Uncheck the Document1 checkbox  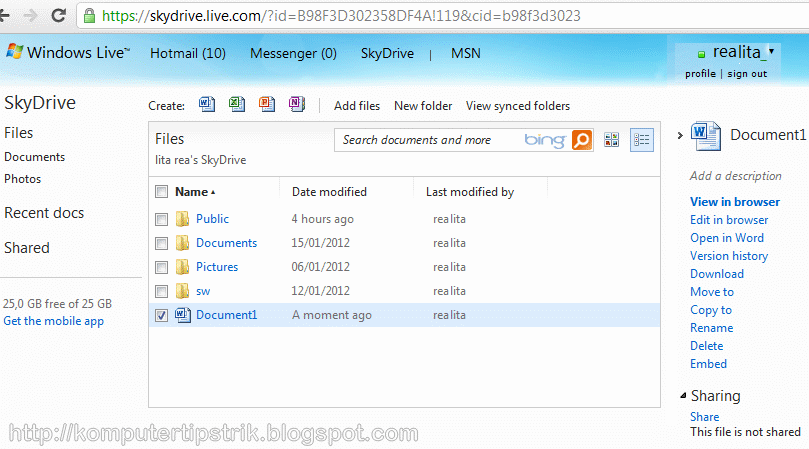(161, 315)
